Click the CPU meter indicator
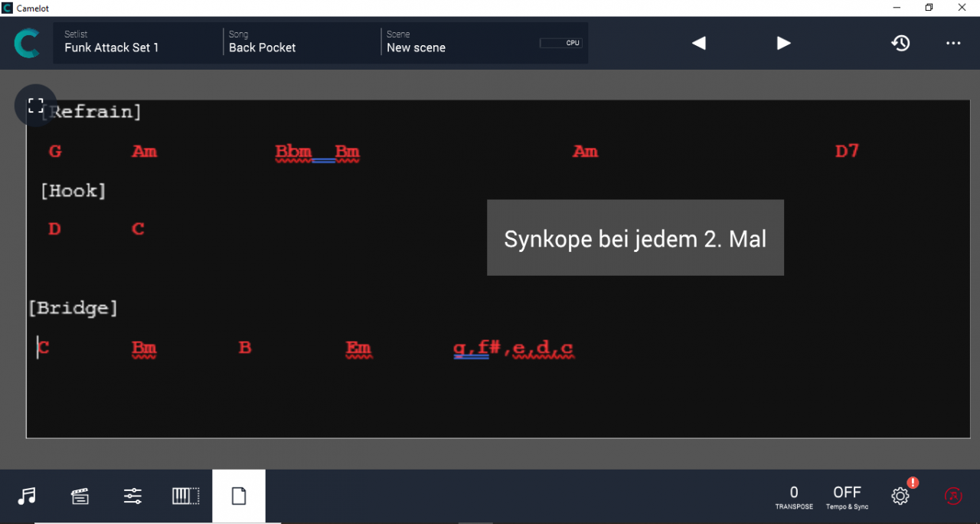Image resolution: width=980 pixels, height=524 pixels. (x=560, y=43)
